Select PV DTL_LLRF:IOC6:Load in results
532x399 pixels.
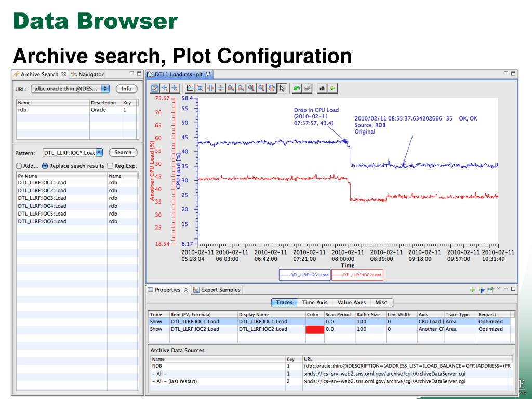[x=77, y=221]
